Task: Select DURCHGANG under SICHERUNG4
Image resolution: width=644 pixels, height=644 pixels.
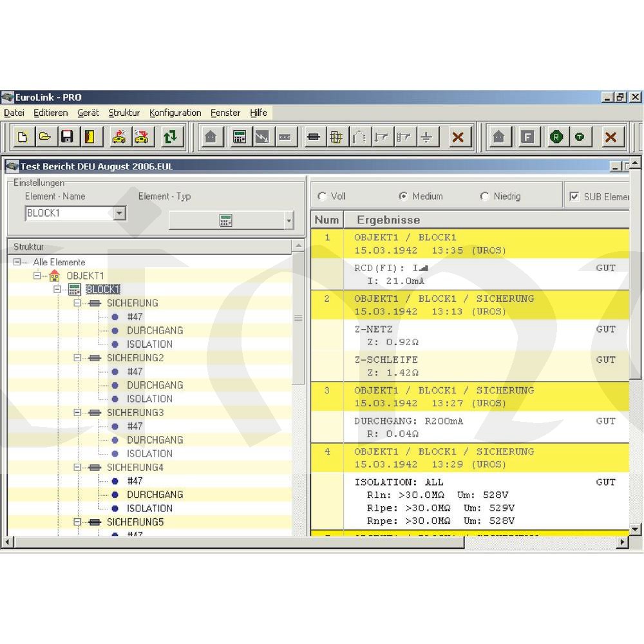Action: point(155,495)
